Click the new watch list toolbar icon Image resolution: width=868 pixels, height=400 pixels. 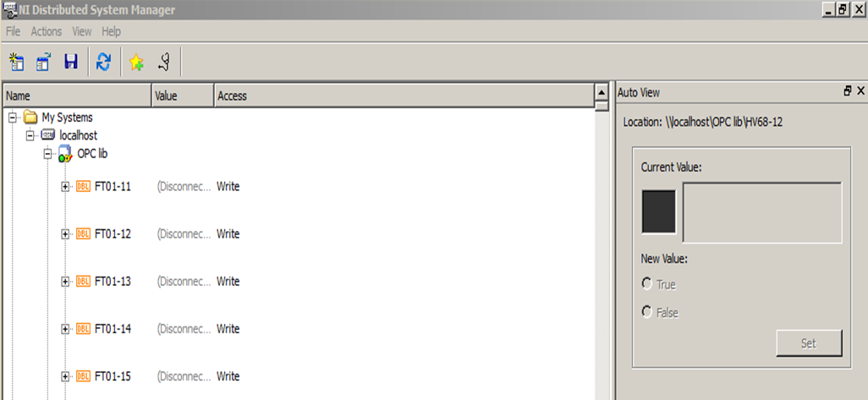(17, 62)
